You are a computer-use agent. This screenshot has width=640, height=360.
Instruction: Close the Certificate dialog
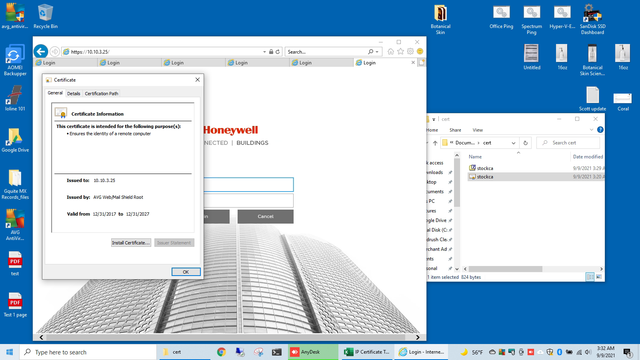tap(198, 80)
